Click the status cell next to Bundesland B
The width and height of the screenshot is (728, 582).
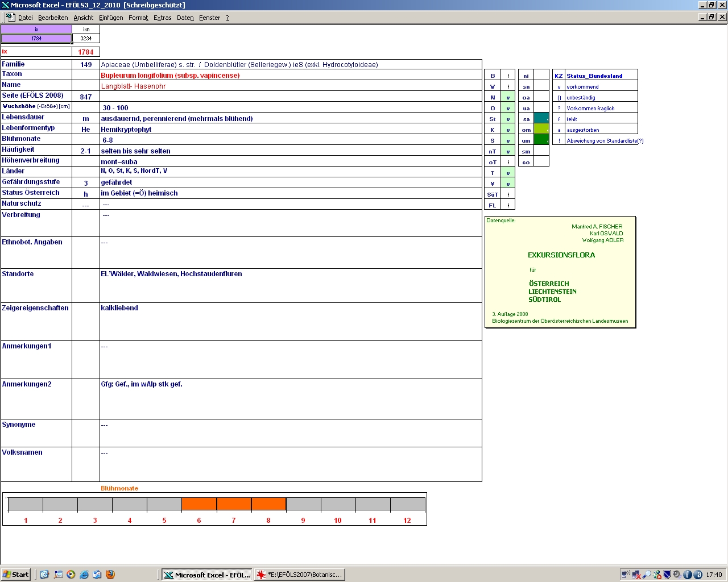508,76
